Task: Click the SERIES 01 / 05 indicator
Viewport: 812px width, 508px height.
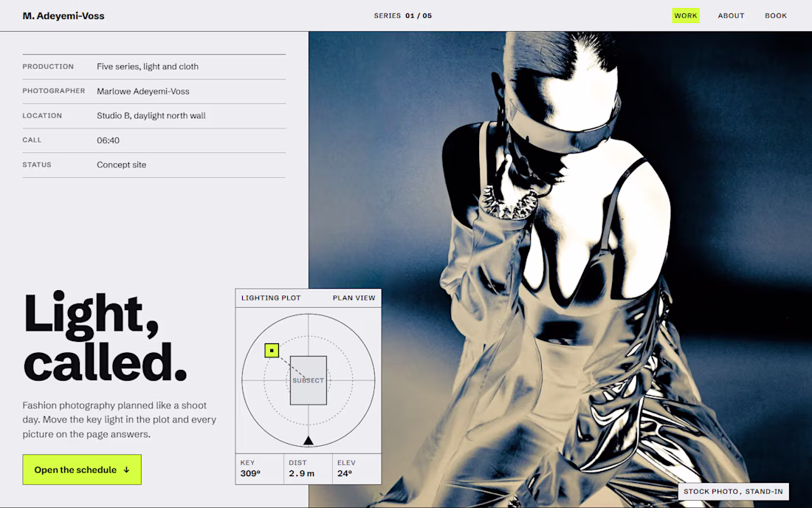Action: point(403,16)
